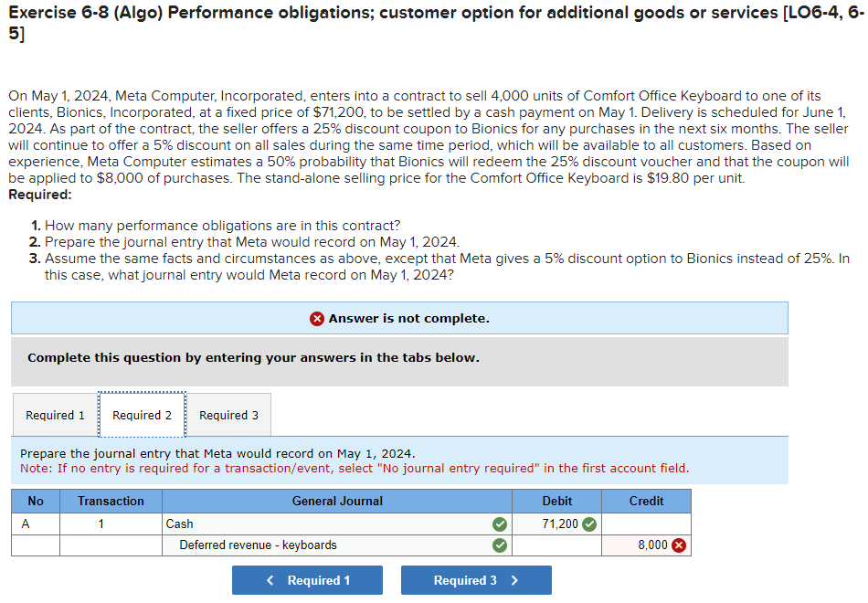Switch to the Required 1 tab

pos(55,414)
